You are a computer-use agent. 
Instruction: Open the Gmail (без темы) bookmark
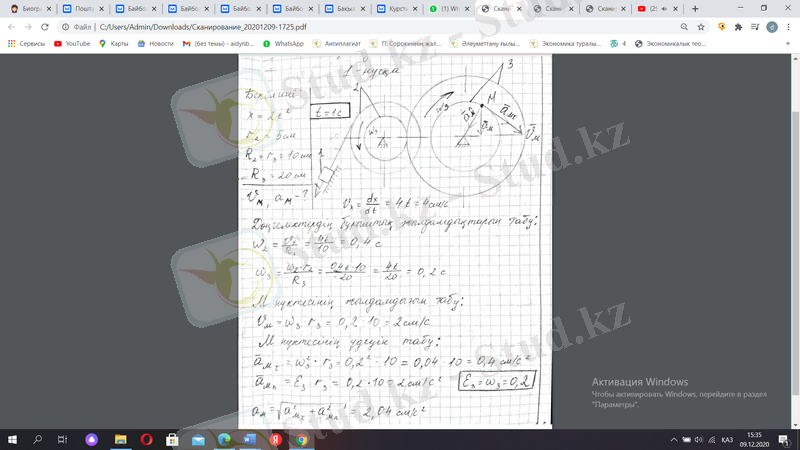(x=218, y=44)
